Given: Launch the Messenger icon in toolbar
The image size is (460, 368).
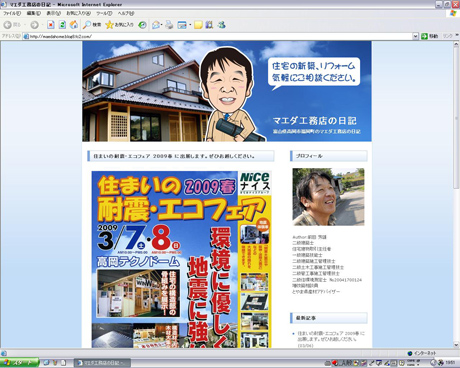Looking at the screenshot, I should point(222,25).
